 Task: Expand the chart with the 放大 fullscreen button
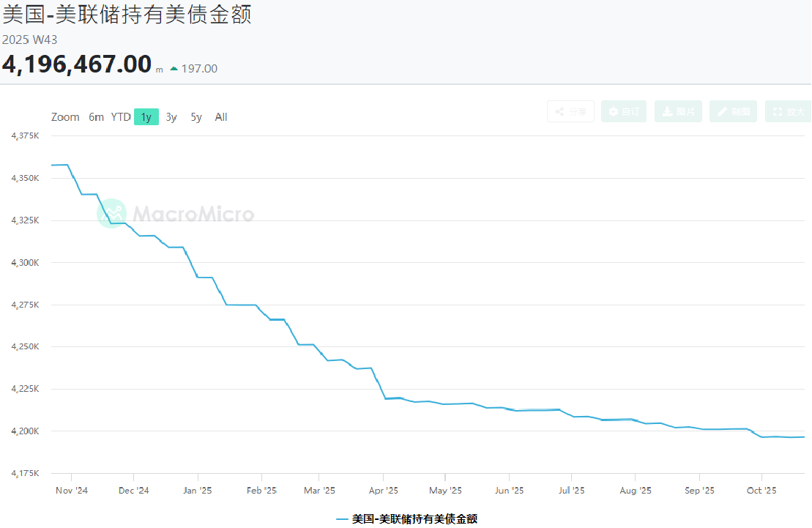coord(788,111)
